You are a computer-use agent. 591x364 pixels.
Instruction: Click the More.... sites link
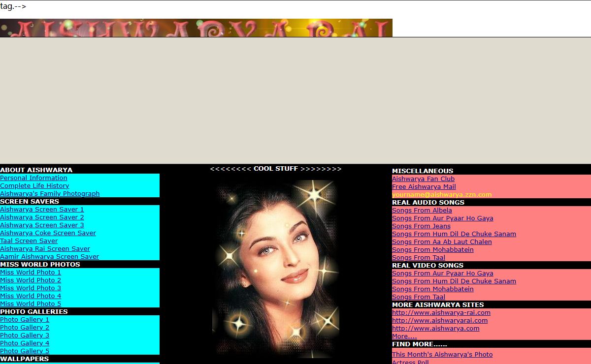[x=404, y=336]
